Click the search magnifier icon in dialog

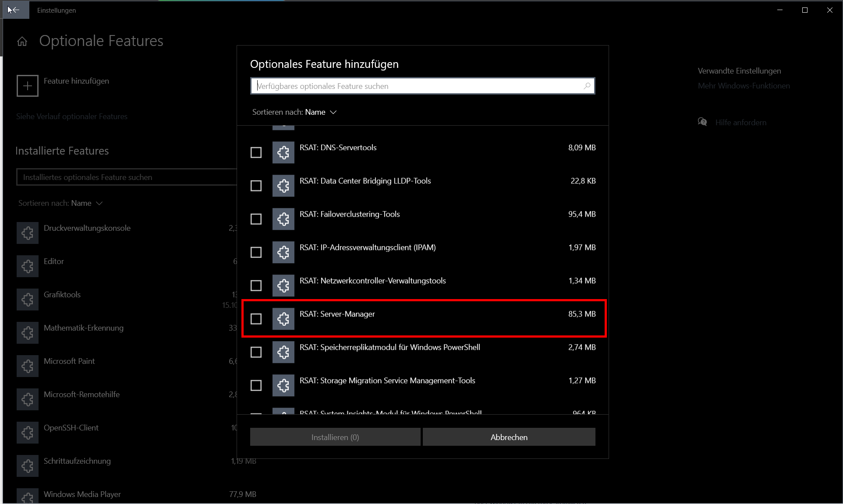587,86
